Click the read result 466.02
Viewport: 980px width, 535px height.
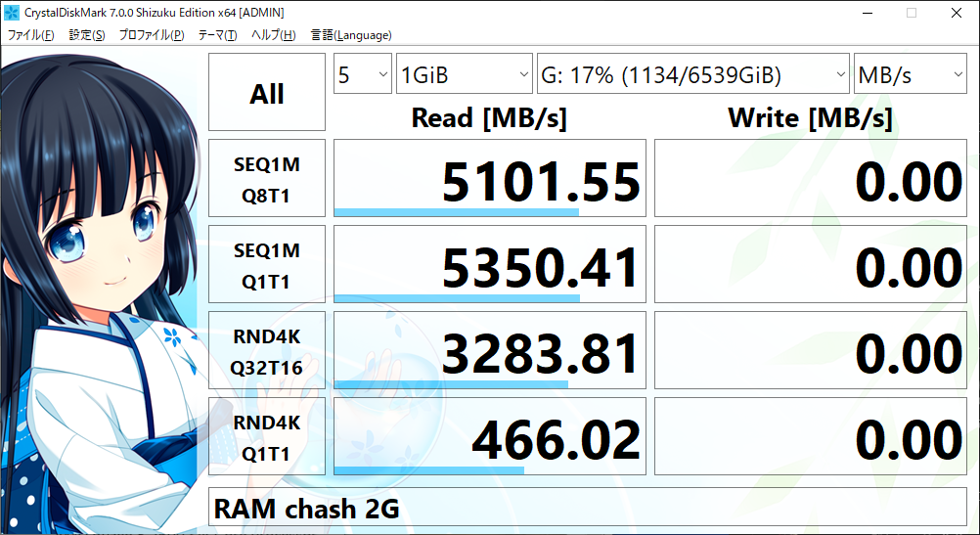tap(490, 436)
